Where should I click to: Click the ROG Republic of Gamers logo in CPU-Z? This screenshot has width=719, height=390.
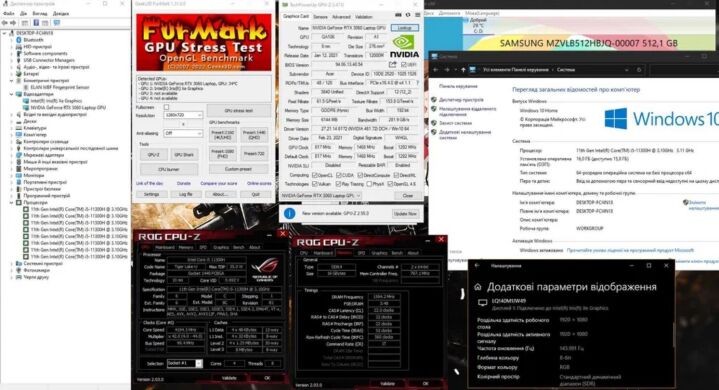click(265, 269)
